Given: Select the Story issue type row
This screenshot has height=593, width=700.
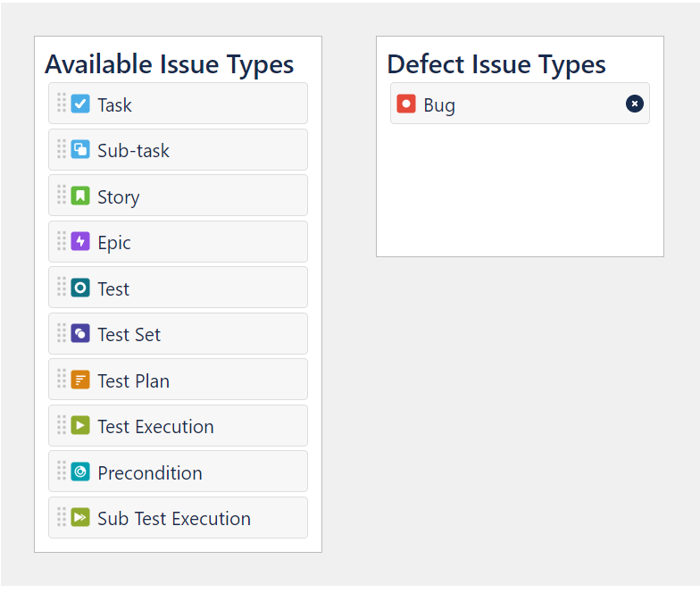Looking at the screenshot, I should click(179, 196).
